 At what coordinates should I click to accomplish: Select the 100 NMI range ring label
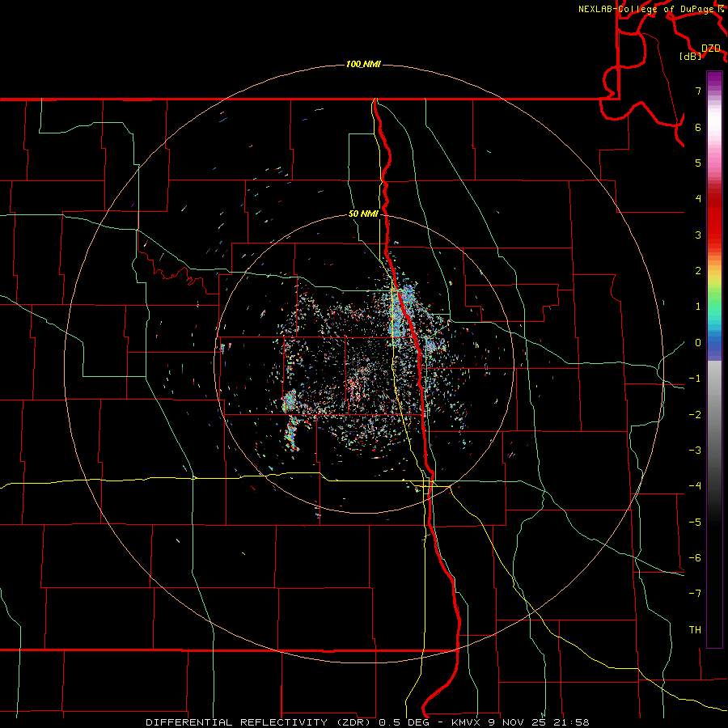click(x=363, y=64)
